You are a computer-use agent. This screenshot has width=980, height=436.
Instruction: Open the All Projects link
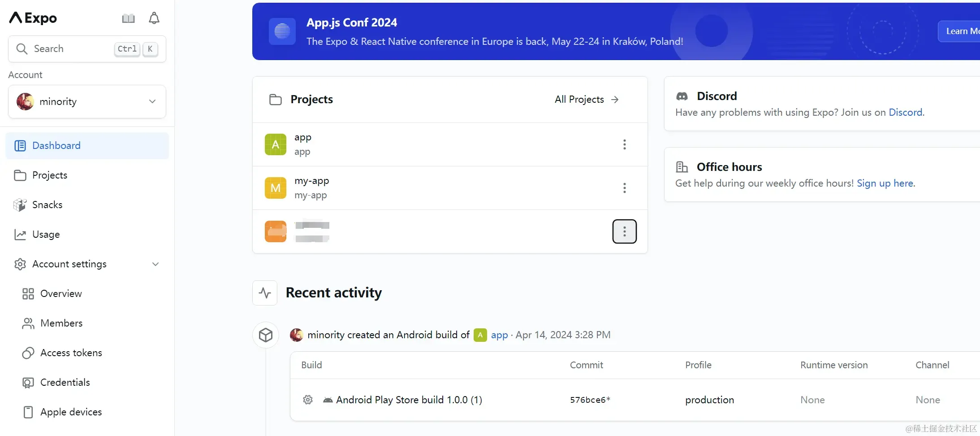pyautogui.click(x=587, y=100)
